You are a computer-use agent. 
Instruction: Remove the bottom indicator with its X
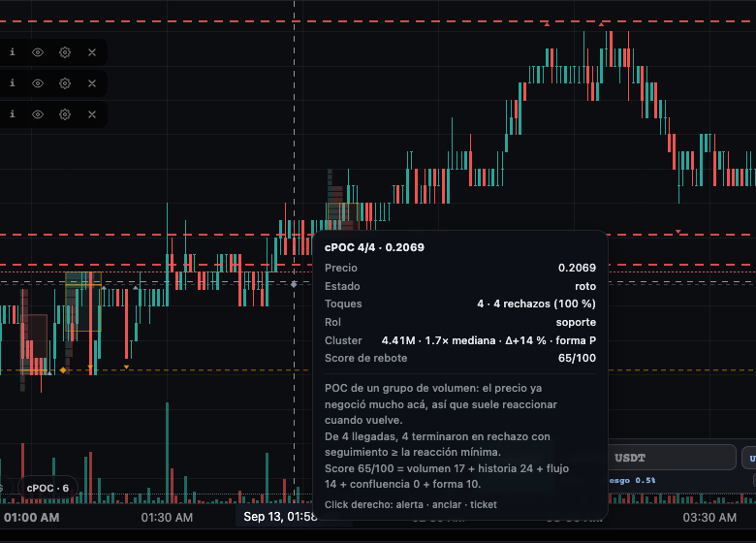pyautogui.click(x=92, y=114)
